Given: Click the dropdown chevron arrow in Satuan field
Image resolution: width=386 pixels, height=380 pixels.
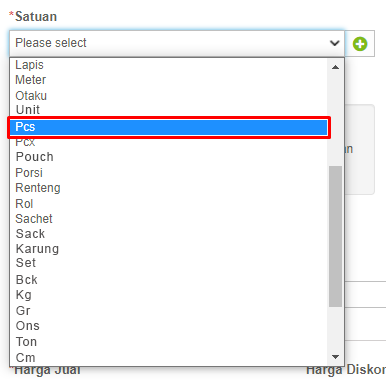Looking at the screenshot, I should click(334, 43).
